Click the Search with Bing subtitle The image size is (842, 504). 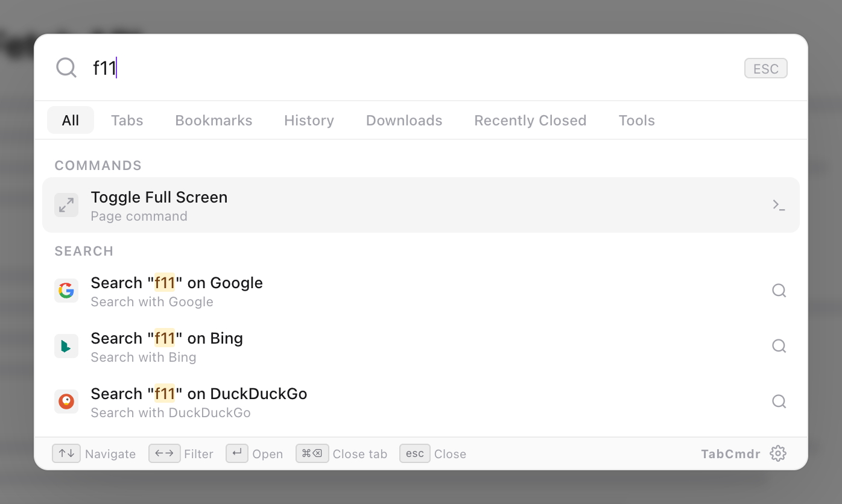pyautogui.click(x=144, y=358)
